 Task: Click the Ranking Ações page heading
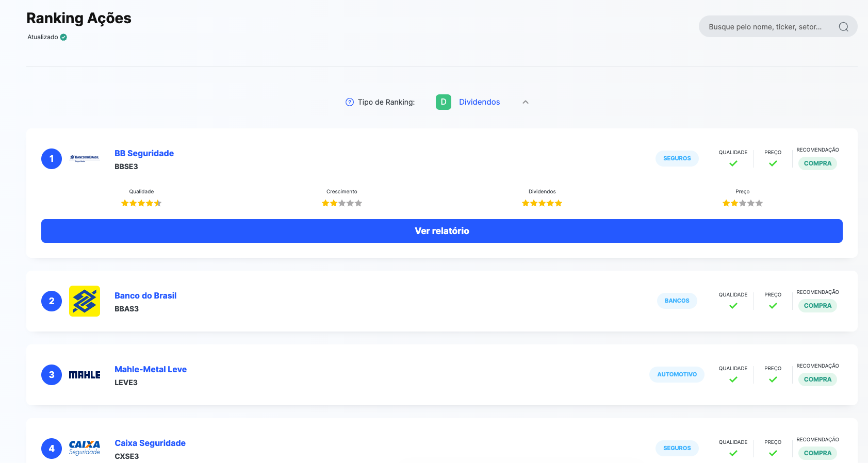click(x=79, y=18)
